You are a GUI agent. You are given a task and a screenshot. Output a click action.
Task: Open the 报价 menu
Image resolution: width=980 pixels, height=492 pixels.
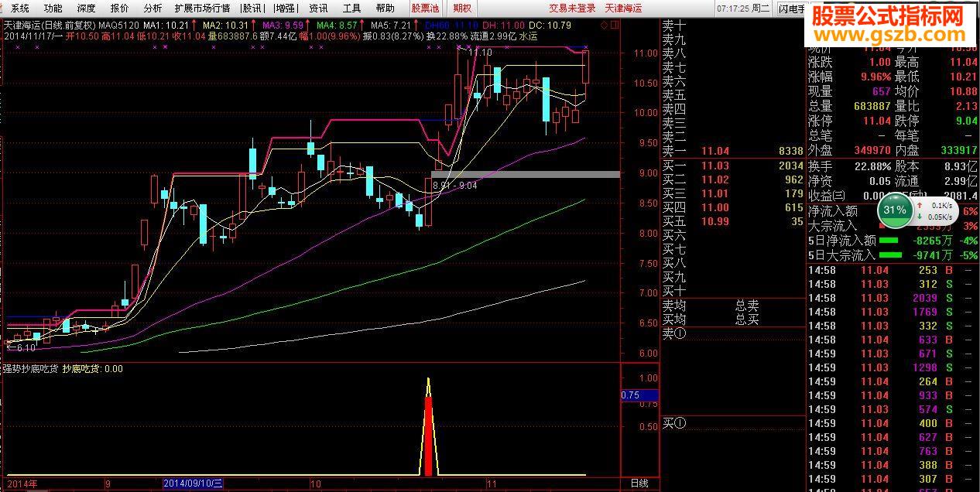[x=120, y=9]
